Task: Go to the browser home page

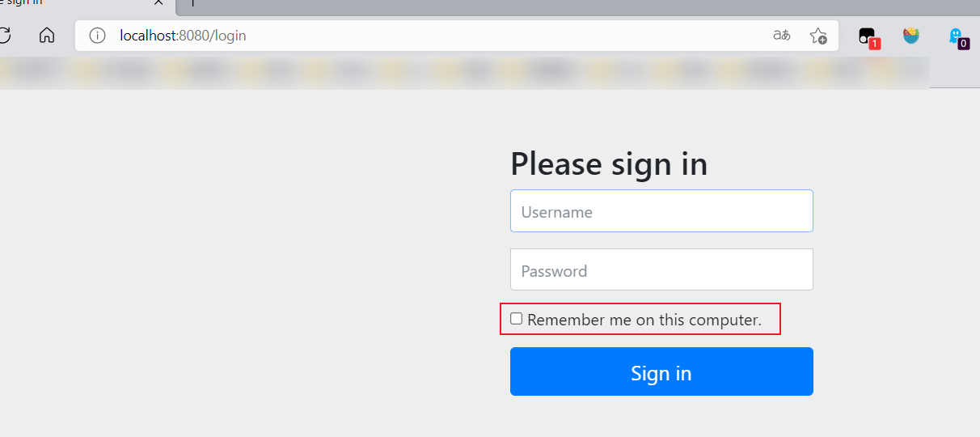Action: pos(47,36)
